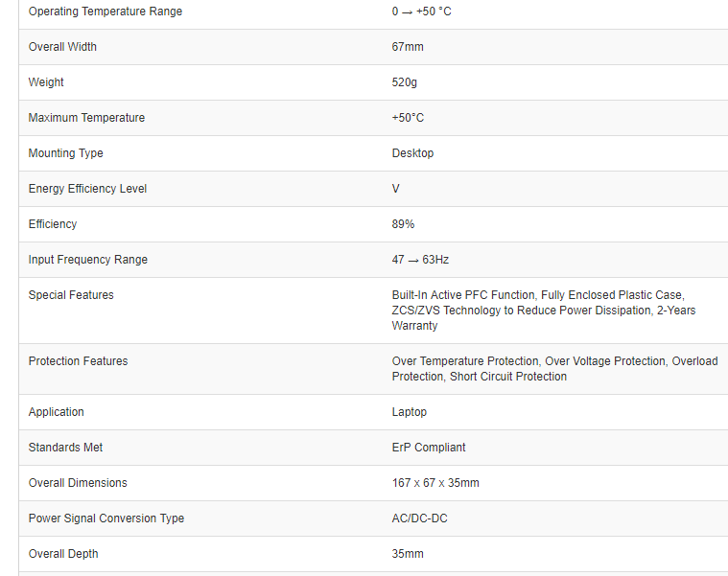
Task: Click the Overall Depth label
Action: [63, 554]
